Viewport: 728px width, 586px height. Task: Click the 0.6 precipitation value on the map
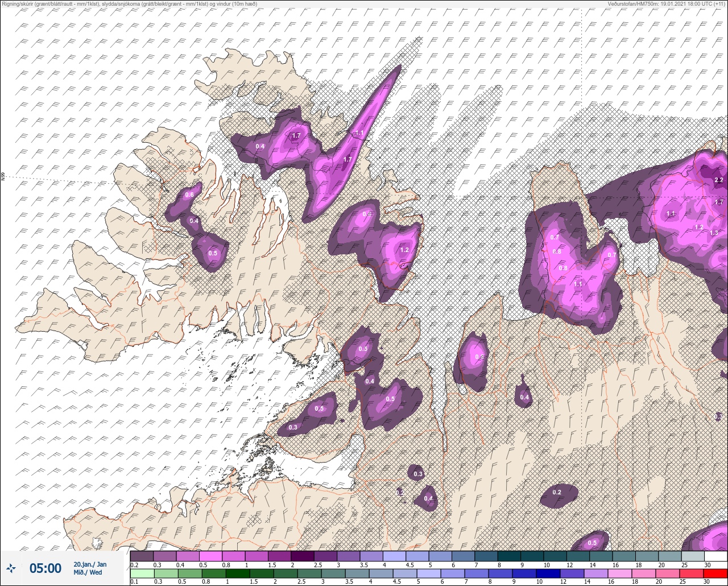pos(189,195)
